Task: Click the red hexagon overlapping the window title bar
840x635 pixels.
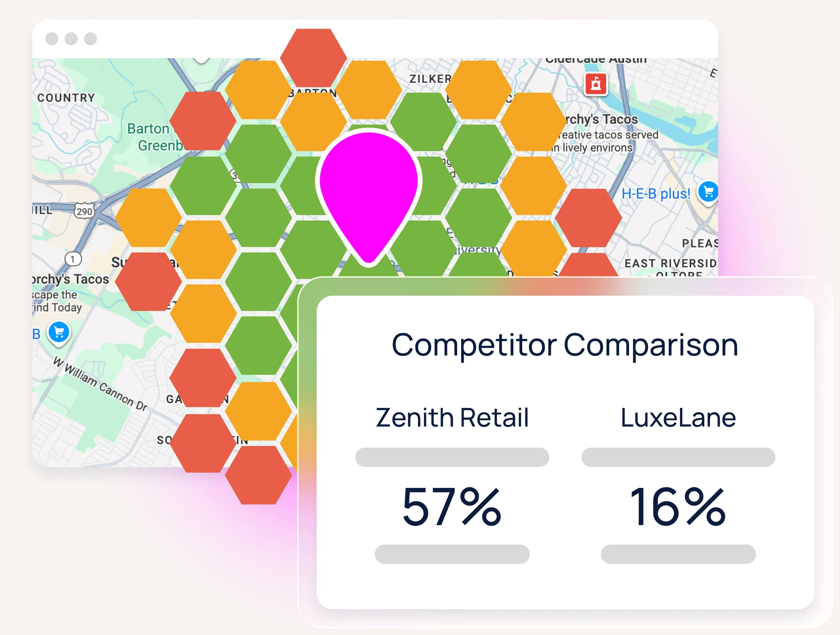Action: (x=313, y=57)
